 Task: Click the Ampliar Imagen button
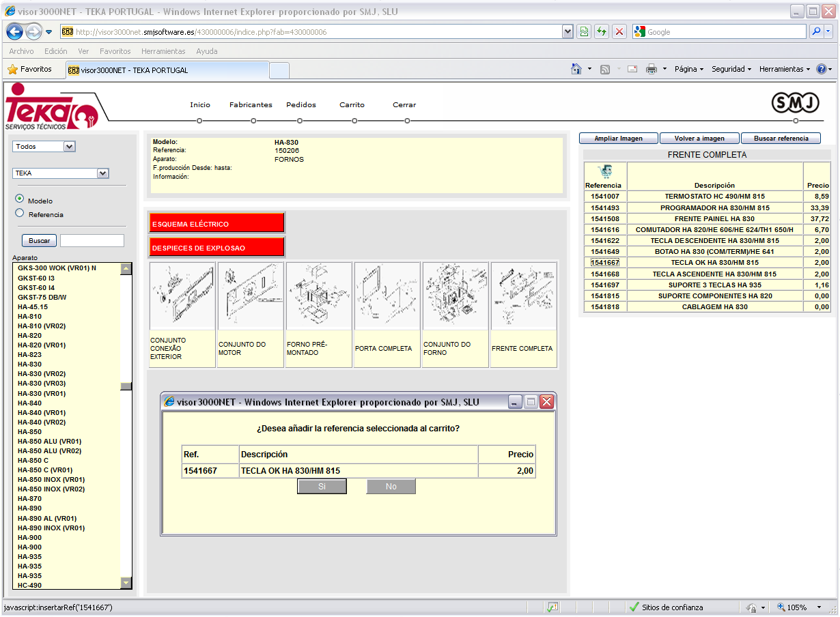click(619, 139)
